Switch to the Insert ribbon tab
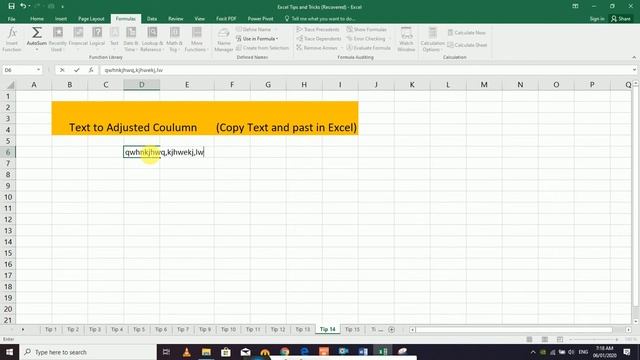The image size is (640, 360). click(61, 19)
